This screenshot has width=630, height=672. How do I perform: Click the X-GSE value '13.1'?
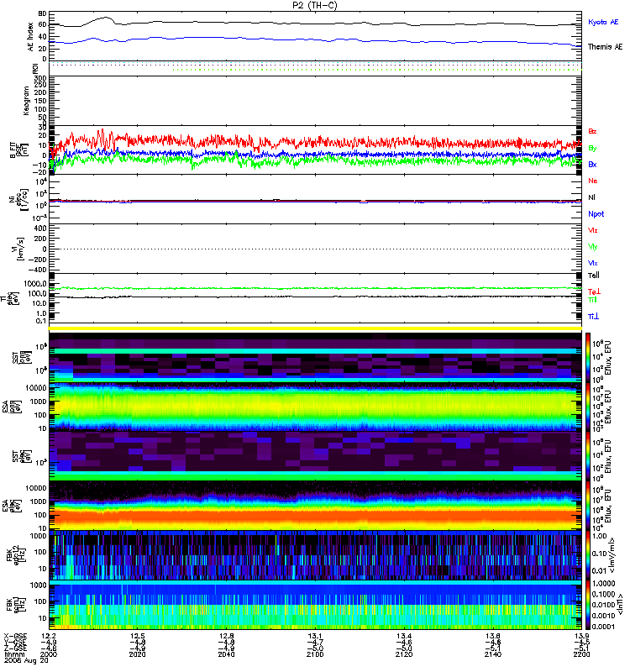pos(315,636)
